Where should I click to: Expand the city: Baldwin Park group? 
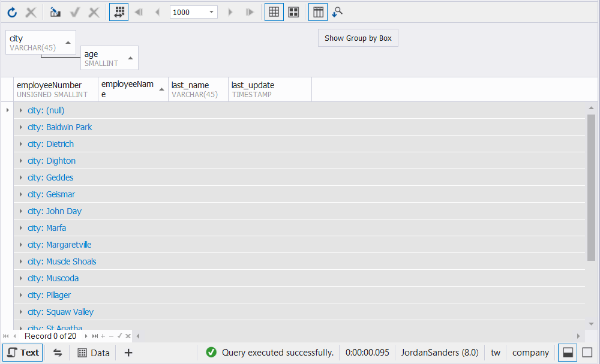(20, 127)
